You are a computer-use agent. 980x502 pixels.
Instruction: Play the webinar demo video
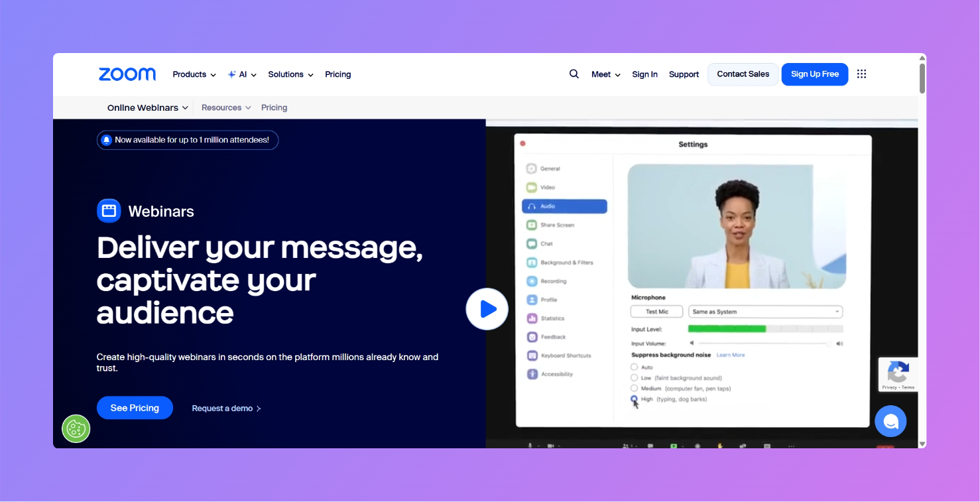click(487, 309)
